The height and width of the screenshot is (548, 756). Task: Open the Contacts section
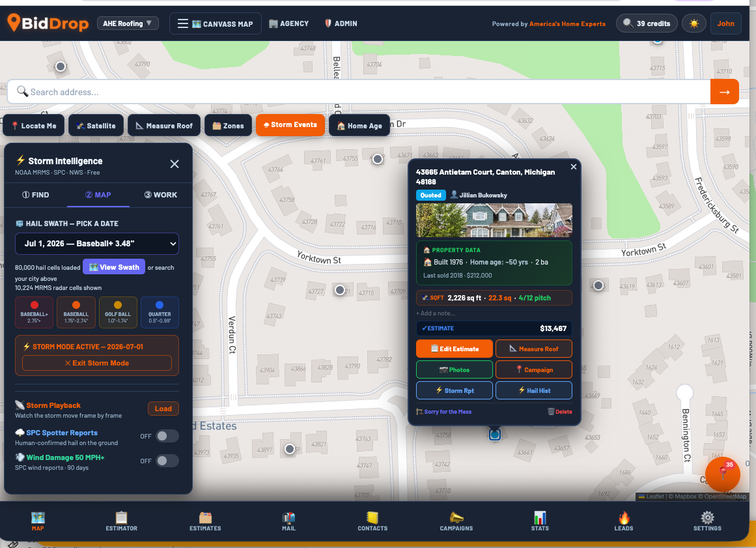372,521
